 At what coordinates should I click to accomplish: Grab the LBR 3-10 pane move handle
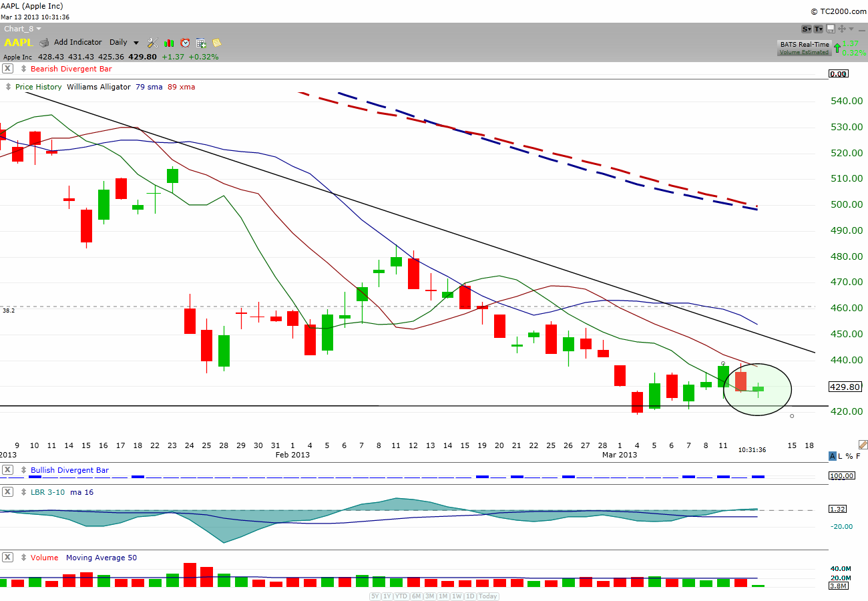24,492
